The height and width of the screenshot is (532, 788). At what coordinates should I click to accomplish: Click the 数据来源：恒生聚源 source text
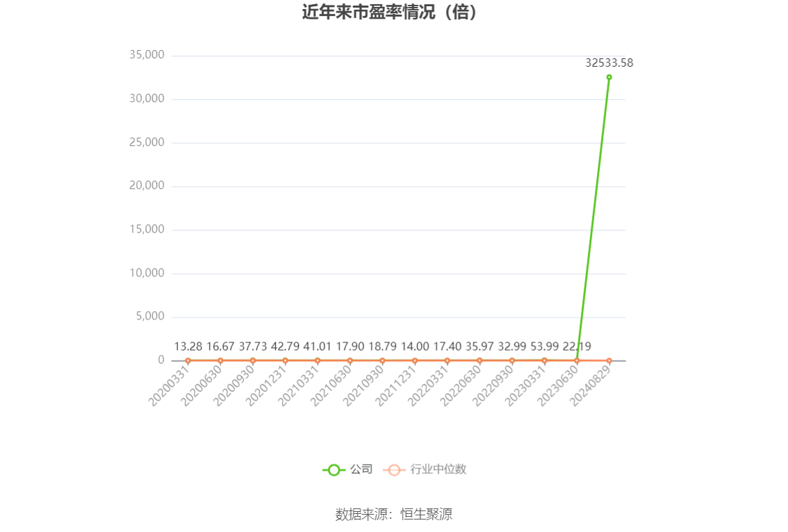pos(393,515)
